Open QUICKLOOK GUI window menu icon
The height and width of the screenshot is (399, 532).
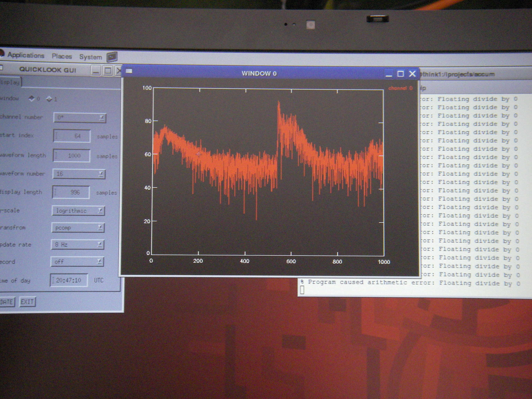pyautogui.click(x=1, y=68)
